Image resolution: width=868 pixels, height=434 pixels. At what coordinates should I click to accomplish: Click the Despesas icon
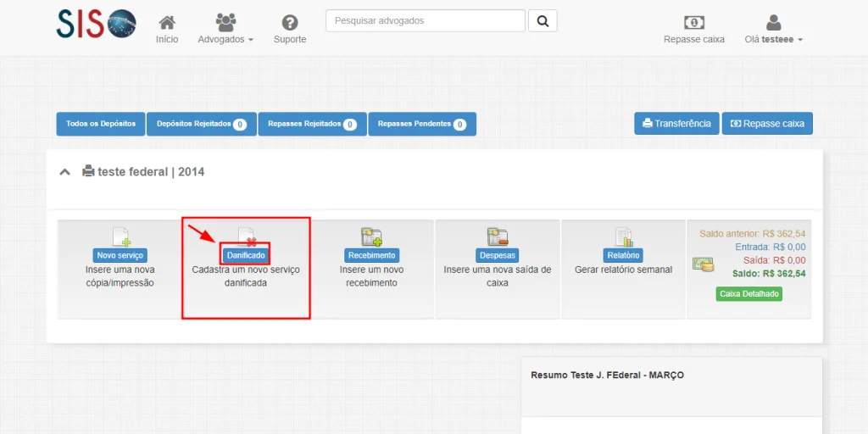(498, 236)
